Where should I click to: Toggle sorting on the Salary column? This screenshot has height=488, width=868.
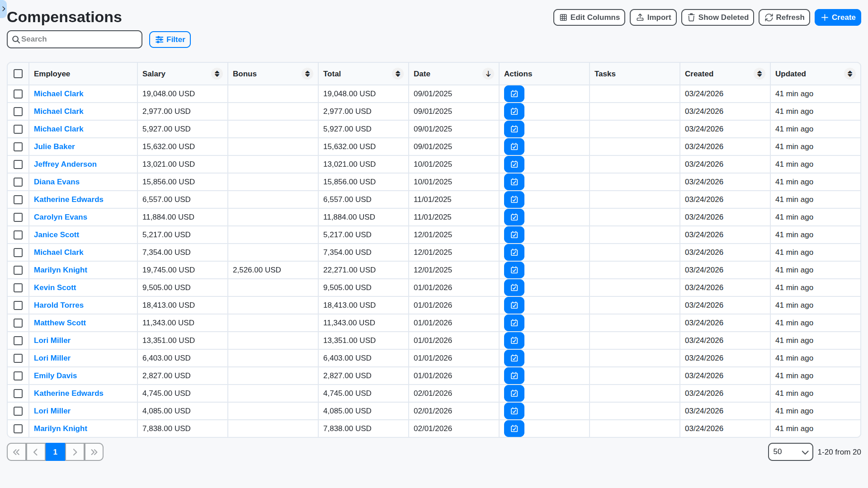point(217,74)
